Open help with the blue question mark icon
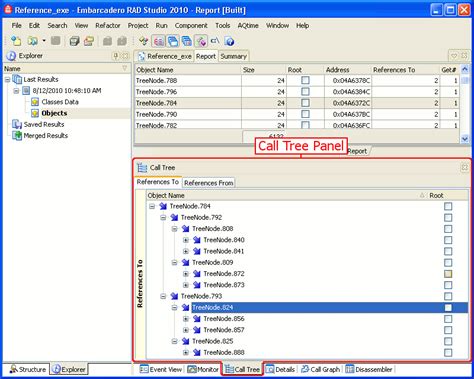 [x=229, y=41]
